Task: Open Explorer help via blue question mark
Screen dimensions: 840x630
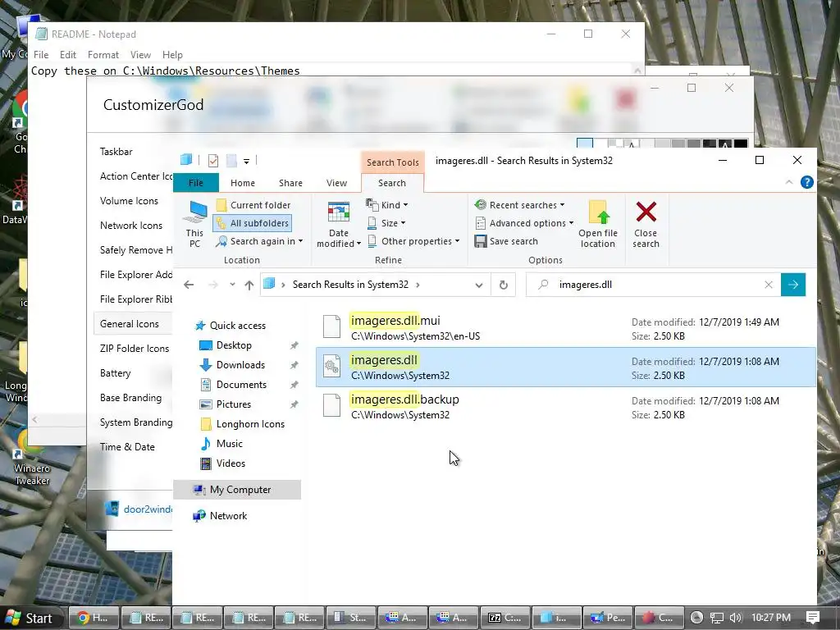Action: (807, 182)
